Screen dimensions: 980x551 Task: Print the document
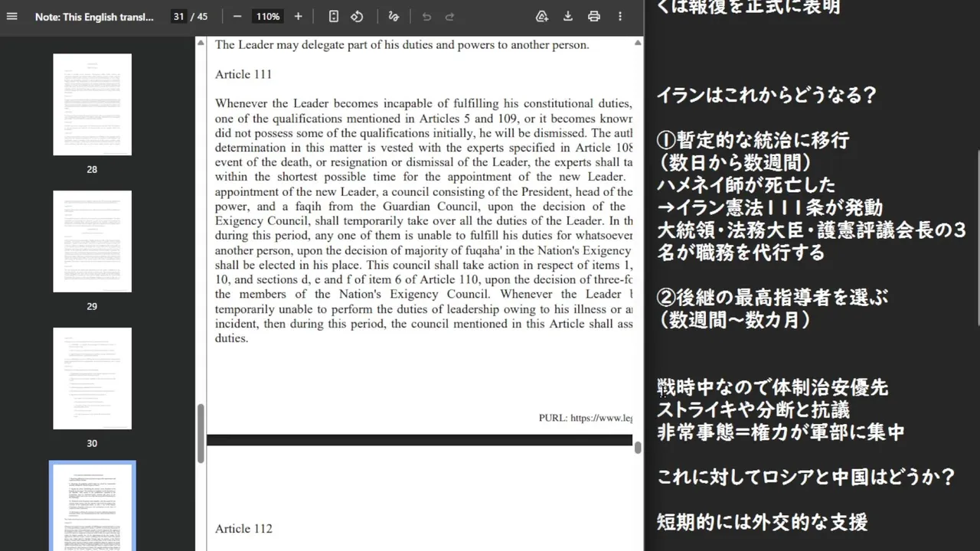(594, 16)
